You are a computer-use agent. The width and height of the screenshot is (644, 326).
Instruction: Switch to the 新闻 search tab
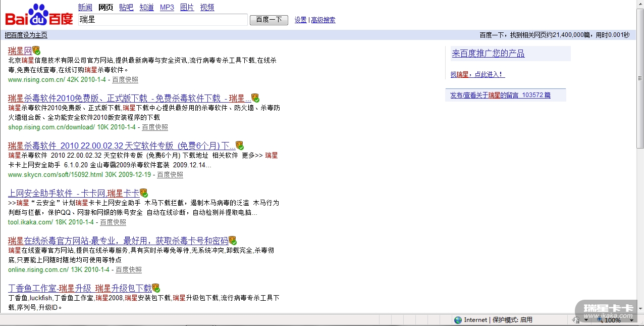coord(85,7)
